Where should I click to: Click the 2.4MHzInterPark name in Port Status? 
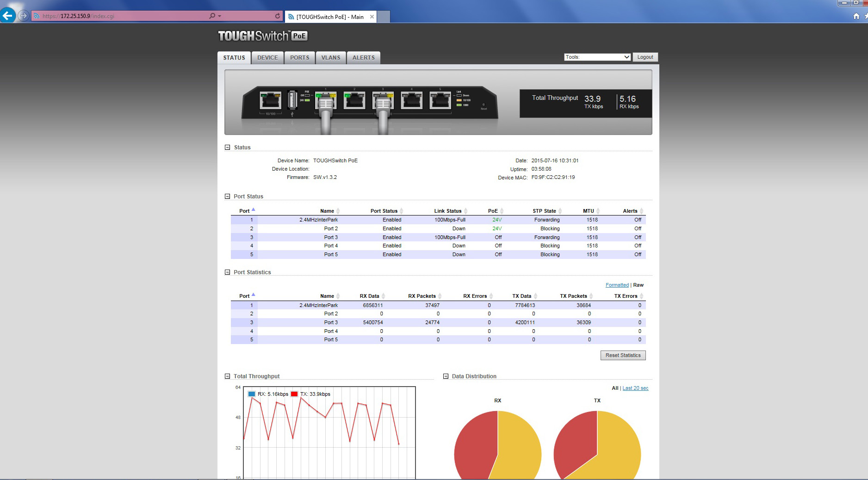(318, 220)
